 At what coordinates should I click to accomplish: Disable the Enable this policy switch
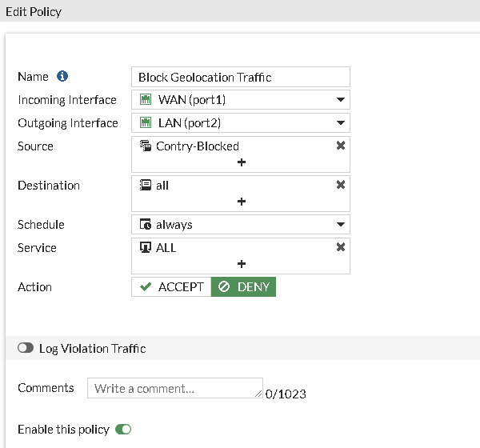(123, 430)
